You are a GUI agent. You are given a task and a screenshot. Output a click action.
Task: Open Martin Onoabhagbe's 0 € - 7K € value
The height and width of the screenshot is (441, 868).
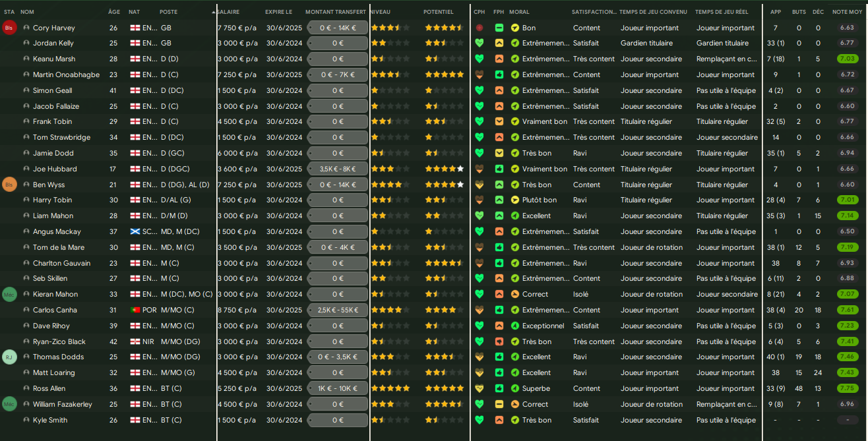pos(338,74)
